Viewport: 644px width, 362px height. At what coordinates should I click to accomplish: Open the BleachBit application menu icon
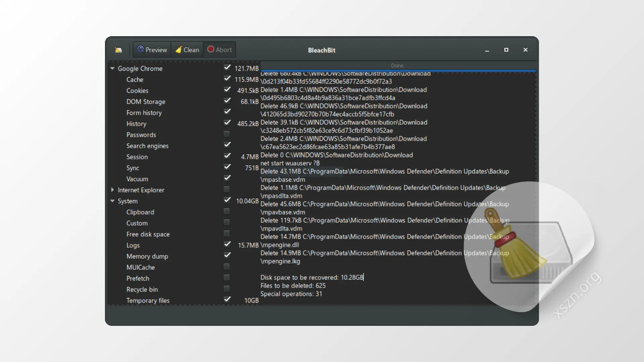click(x=118, y=50)
